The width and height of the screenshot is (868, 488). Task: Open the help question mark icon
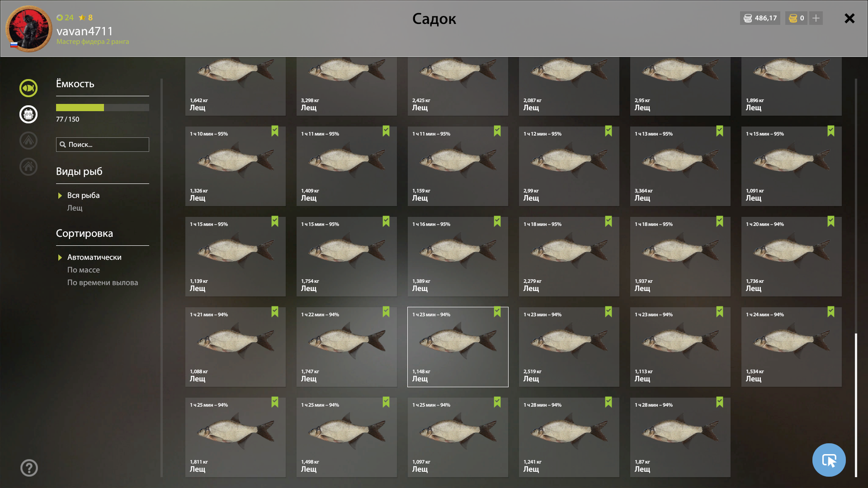tap(29, 468)
